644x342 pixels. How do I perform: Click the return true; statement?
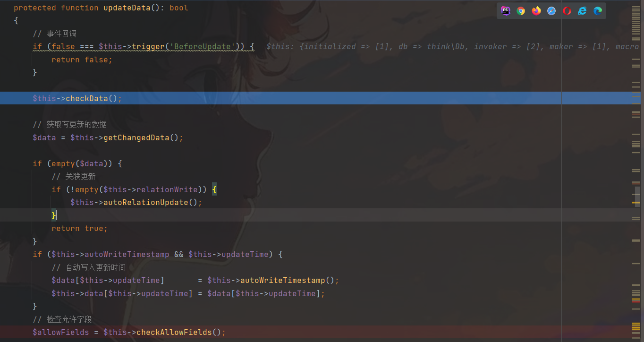click(x=80, y=228)
